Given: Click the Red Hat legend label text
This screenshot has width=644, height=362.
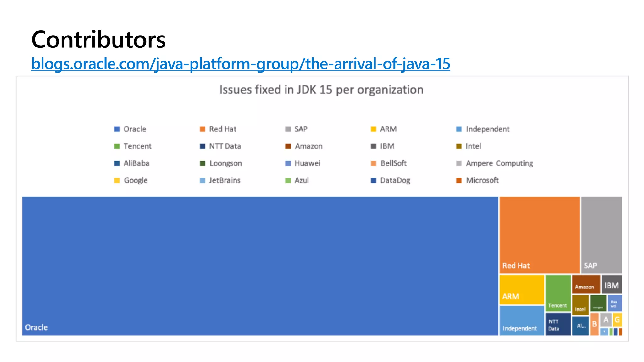Looking at the screenshot, I should click(x=223, y=129).
